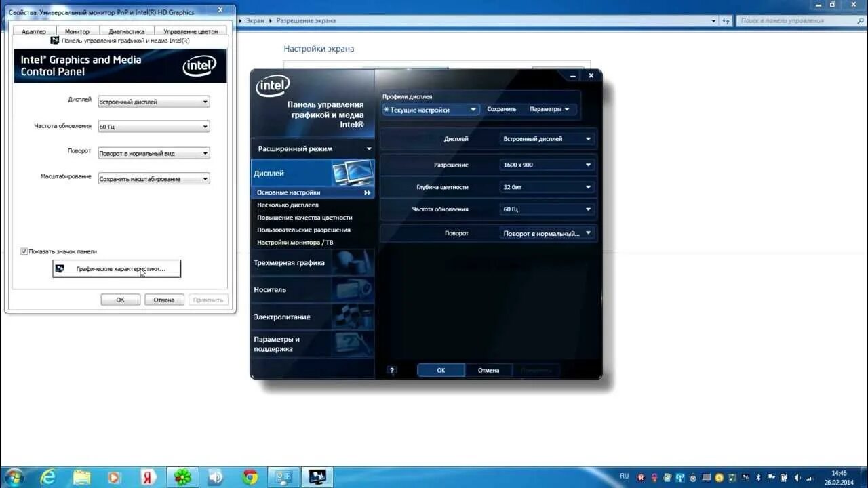This screenshot has width=868, height=488.
Task: Switch input language via RU indicator
Action: (x=624, y=476)
